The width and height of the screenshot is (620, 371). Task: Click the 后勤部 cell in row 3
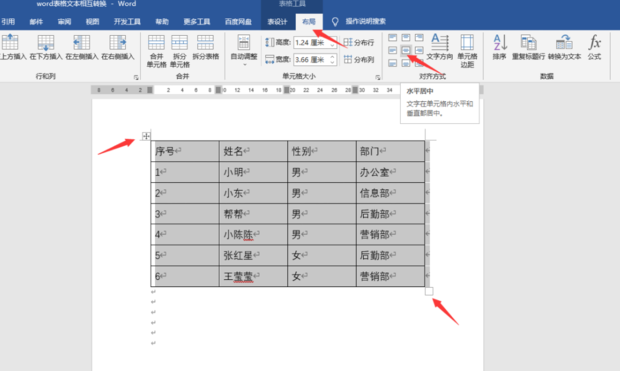391,214
